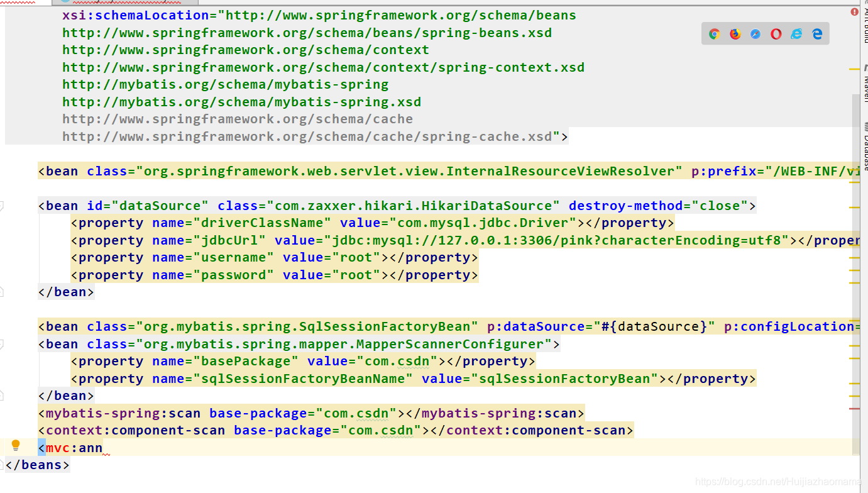
Task: Preview in Internet Explorer
Action: [x=796, y=33]
